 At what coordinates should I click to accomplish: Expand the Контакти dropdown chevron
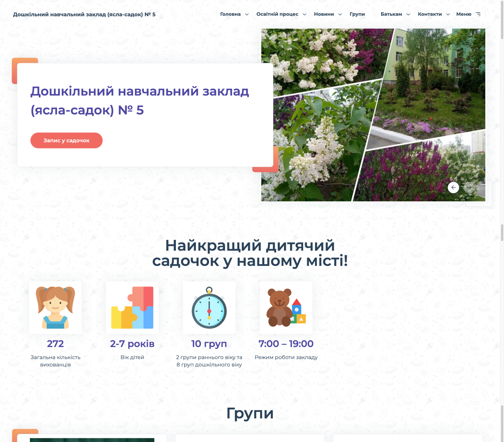pyautogui.click(x=448, y=14)
